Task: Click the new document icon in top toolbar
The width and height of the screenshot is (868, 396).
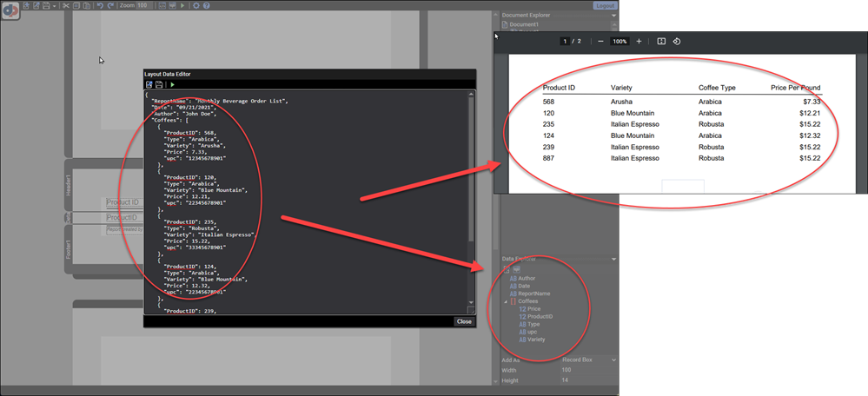Action: point(25,5)
